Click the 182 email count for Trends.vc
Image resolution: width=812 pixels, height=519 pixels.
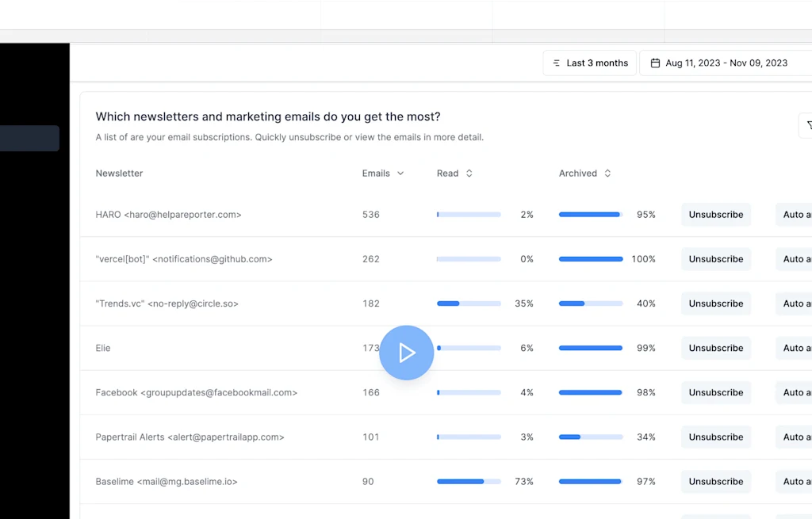coord(371,303)
